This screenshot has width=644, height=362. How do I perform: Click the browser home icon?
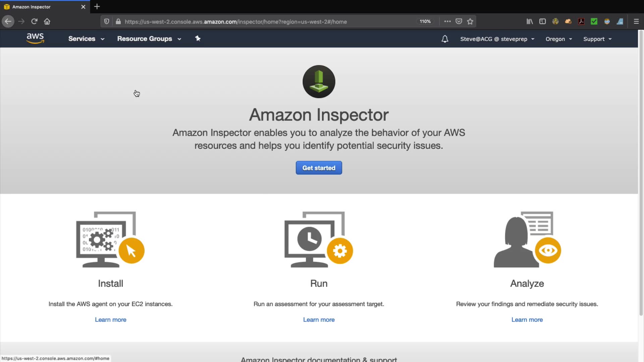point(47,21)
